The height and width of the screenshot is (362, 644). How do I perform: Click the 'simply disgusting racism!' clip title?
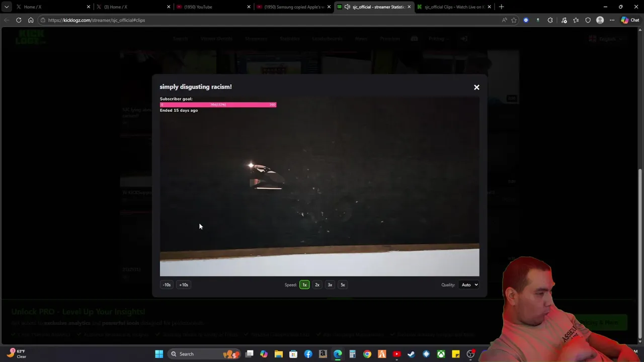click(196, 87)
